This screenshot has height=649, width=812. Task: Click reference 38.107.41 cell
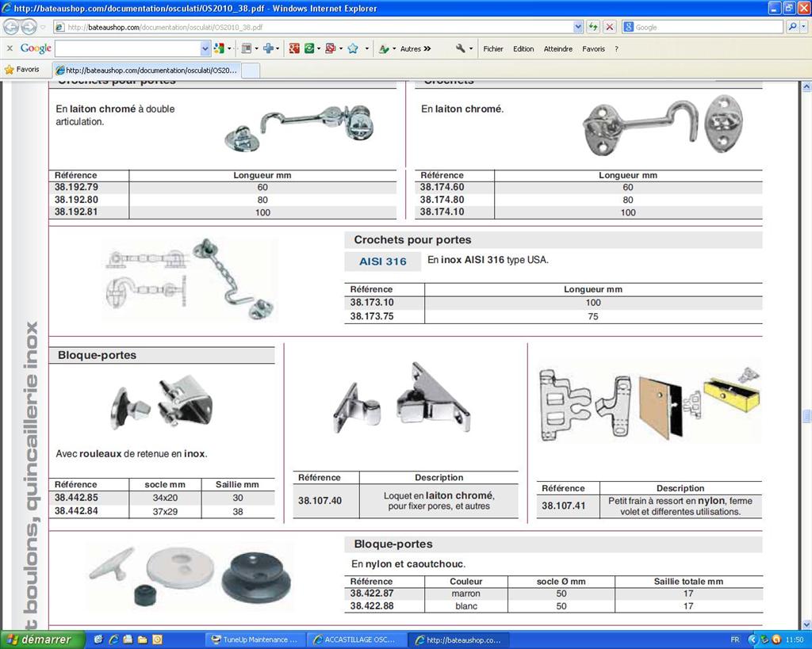pos(564,506)
